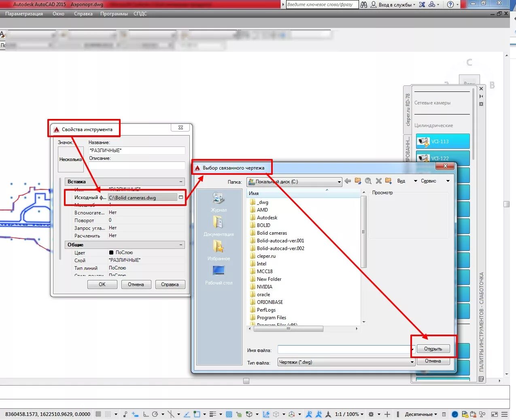The height and width of the screenshot is (420, 516).
Task: Open the Окно menu
Action: pos(58,14)
